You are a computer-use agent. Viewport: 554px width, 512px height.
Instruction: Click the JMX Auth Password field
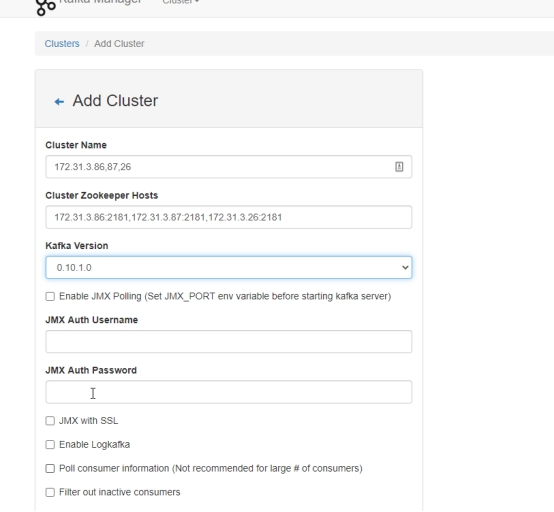pyautogui.click(x=229, y=392)
